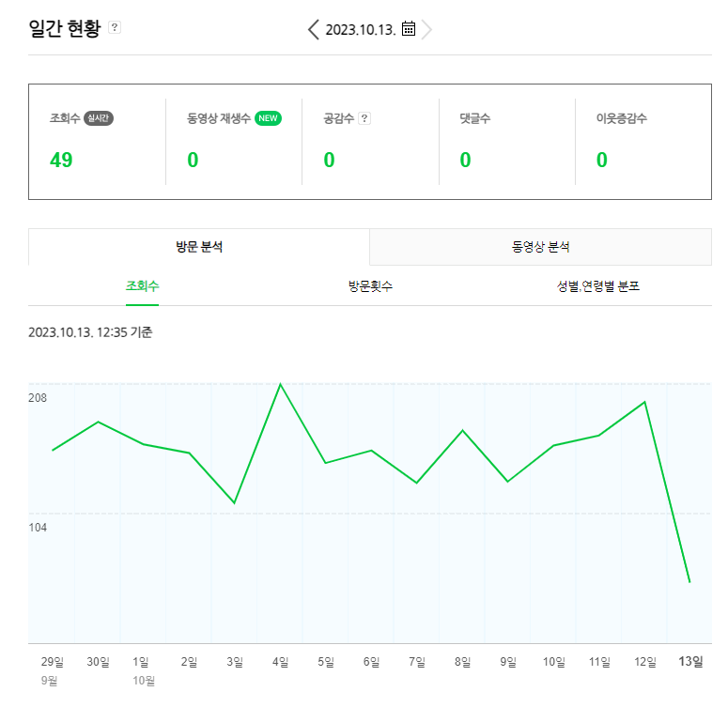Click the 조회수 value 49
The width and height of the screenshot is (728, 707).
pyautogui.click(x=61, y=160)
